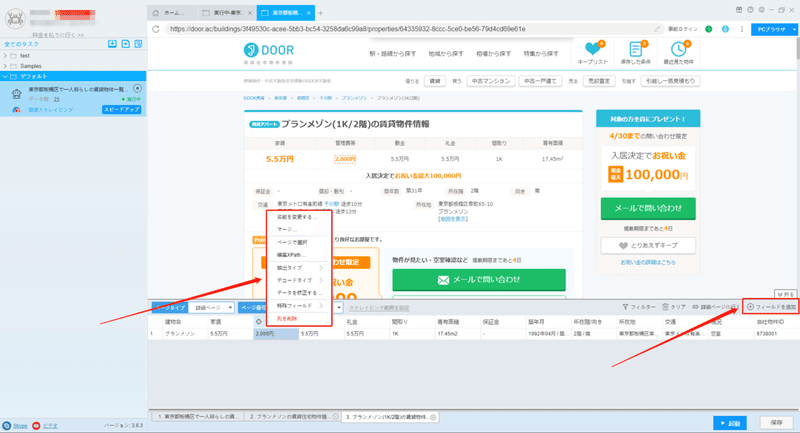The height and width of the screenshot is (433, 800).
Task: Open the スクレイピング範囲を設定 link
Action: [x=379, y=308]
